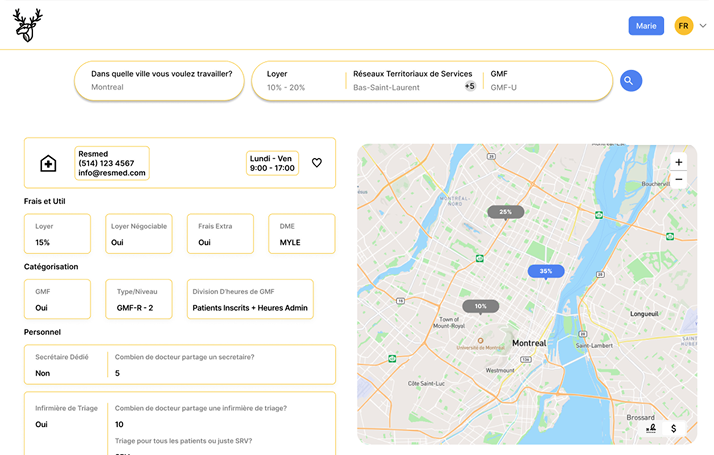Screen dimensions: 714x455
Task: Open the Loyer range filter
Action: 300,81
